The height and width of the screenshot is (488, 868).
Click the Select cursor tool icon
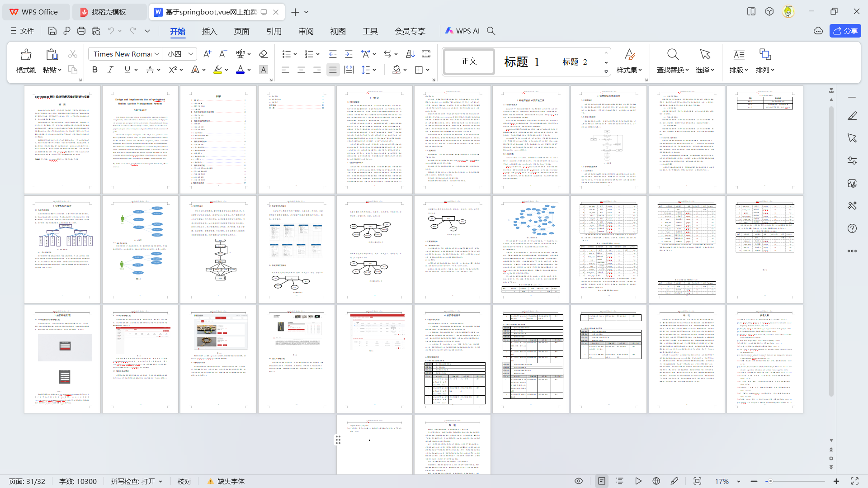pyautogui.click(x=705, y=55)
